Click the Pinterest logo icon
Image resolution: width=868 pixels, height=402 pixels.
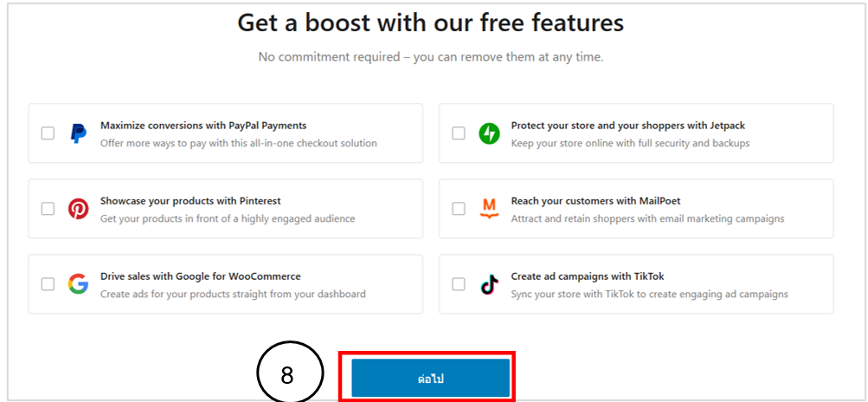pyautogui.click(x=79, y=209)
